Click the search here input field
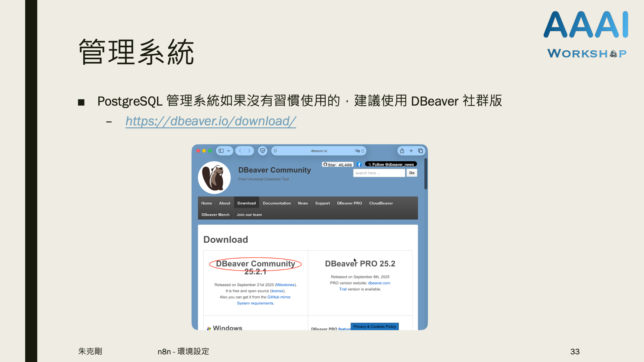 (x=379, y=173)
